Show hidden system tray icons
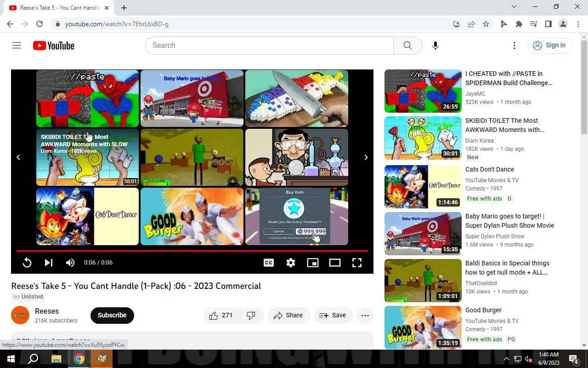The height and width of the screenshot is (368, 588). click(506, 359)
